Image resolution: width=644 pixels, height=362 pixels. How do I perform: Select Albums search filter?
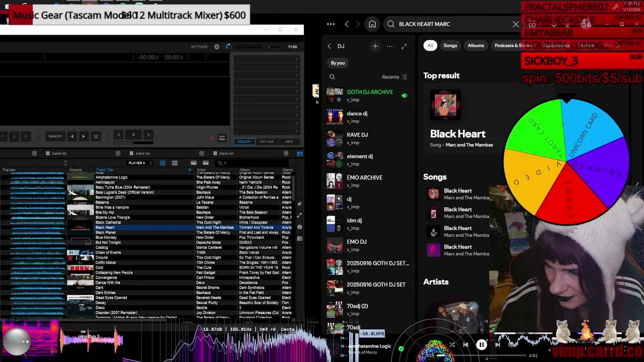475,46
